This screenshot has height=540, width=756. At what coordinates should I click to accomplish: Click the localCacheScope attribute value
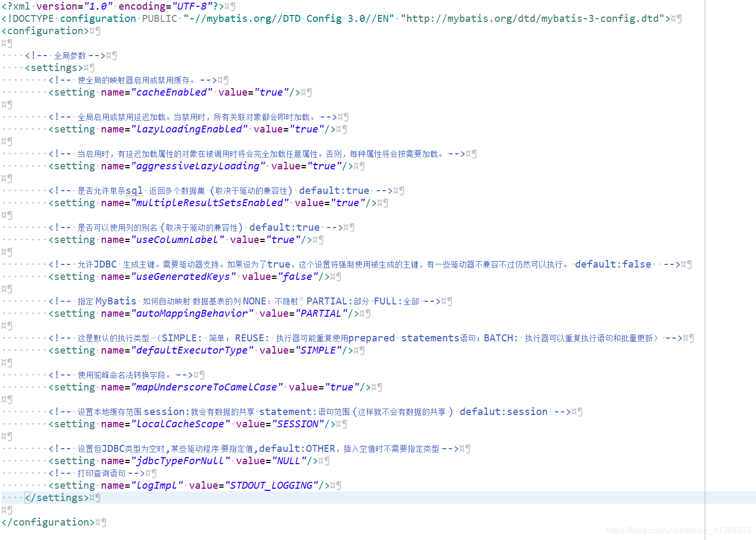coord(180,424)
